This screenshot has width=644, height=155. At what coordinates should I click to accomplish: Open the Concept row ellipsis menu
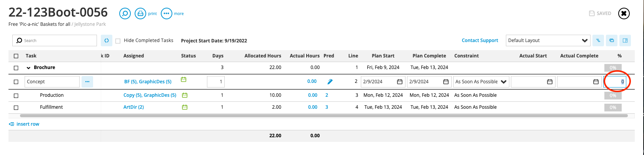pyautogui.click(x=87, y=82)
